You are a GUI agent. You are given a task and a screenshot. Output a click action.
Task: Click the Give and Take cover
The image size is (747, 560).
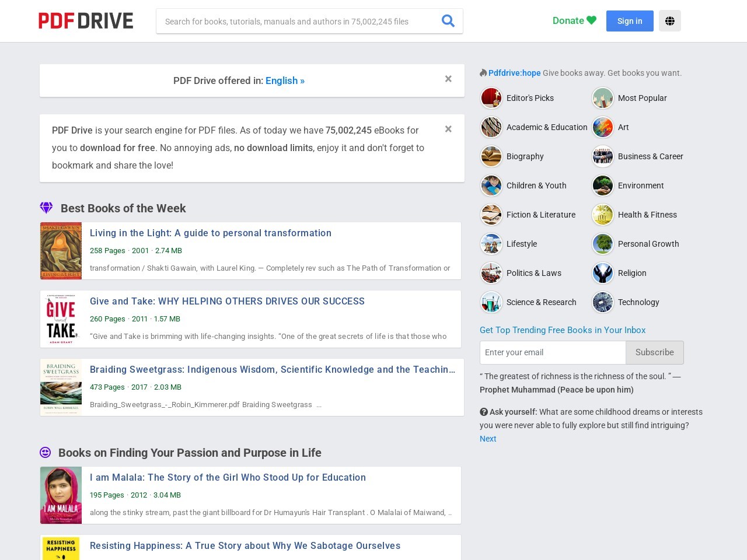(x=61, y=319)
